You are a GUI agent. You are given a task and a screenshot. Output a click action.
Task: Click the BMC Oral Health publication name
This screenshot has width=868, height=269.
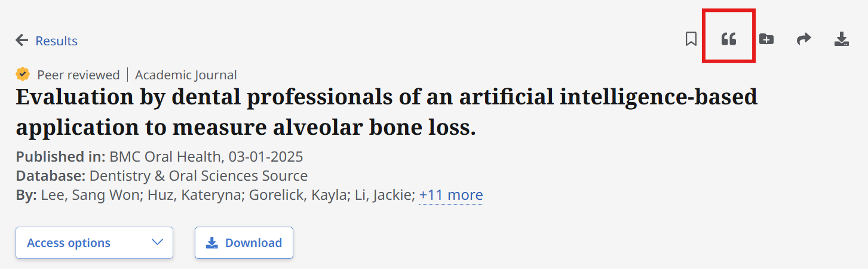(165, 157)
